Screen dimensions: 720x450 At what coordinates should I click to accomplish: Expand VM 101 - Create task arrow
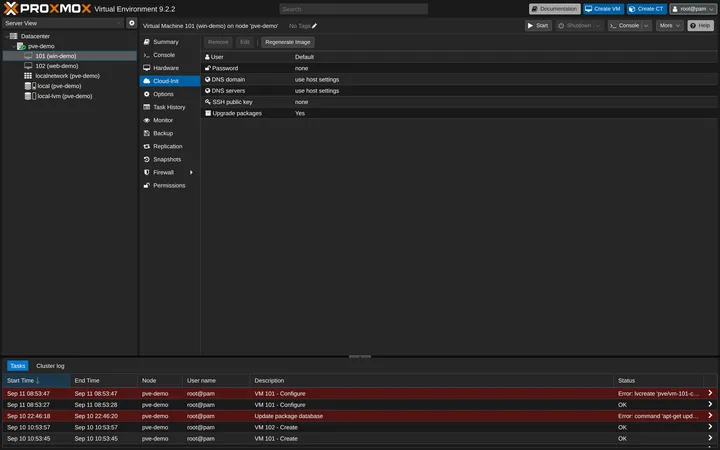(710, 438)
